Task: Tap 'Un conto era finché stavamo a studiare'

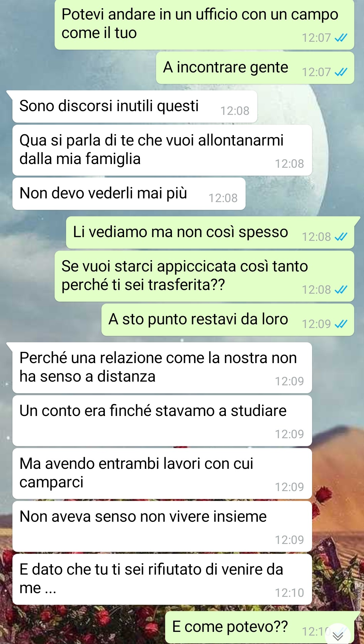Action: point(162,421)
